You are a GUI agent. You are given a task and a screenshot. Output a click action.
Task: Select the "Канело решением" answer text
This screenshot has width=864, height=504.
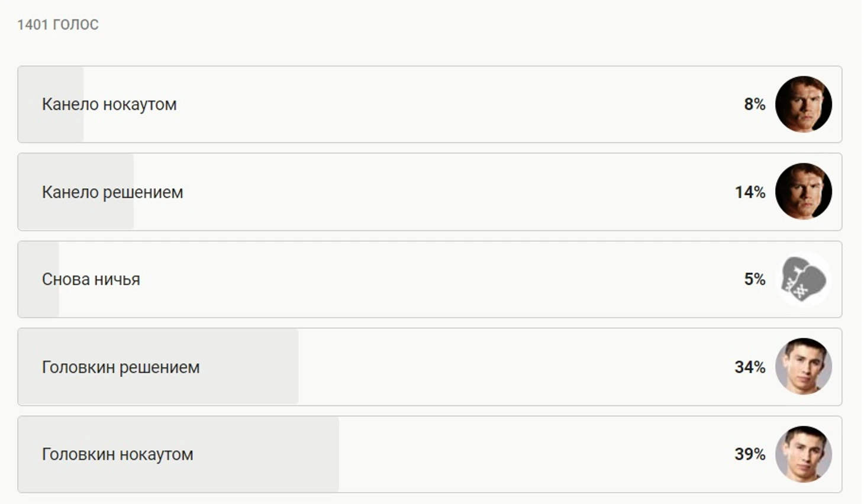112,192
